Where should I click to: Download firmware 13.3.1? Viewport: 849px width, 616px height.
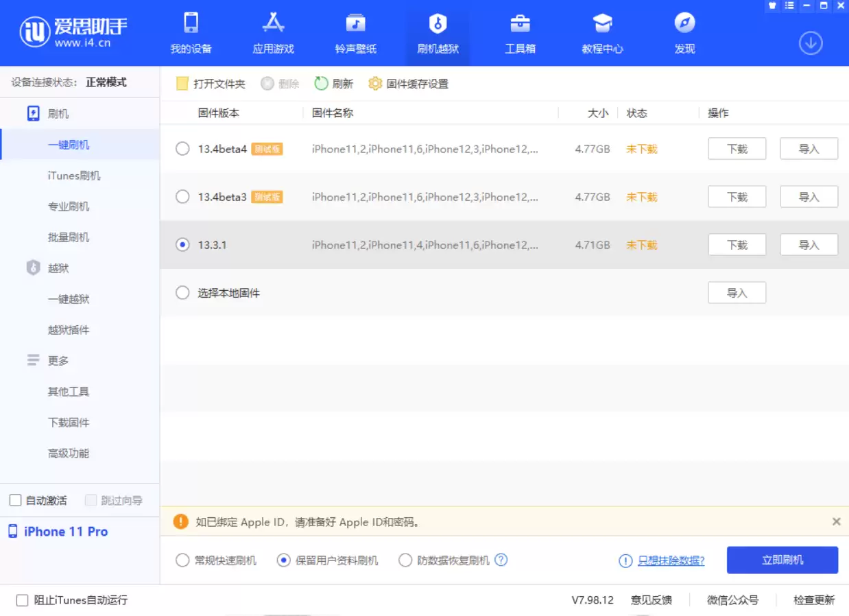[x=737, y=245]
